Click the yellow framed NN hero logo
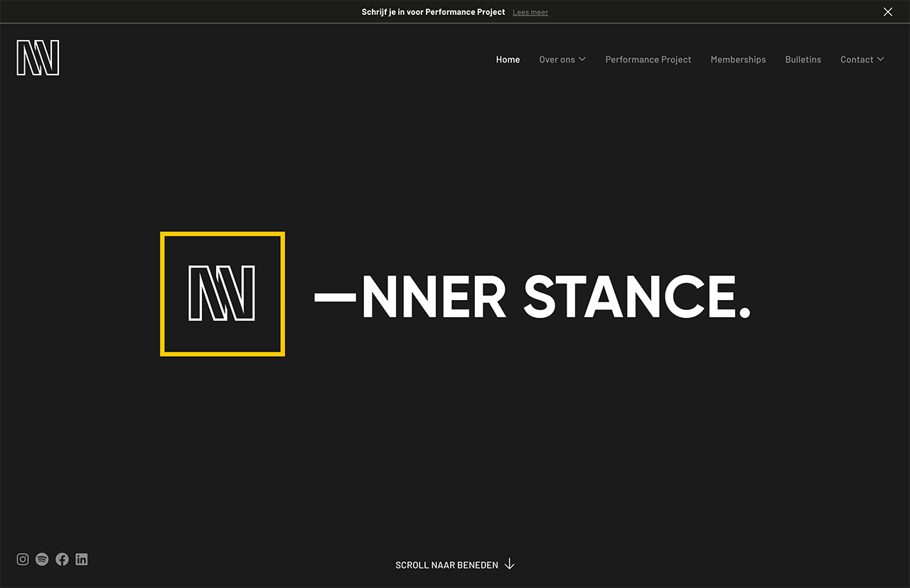Image resolution: width=910 pixels, height=588 pixels. tap(223, 294)
